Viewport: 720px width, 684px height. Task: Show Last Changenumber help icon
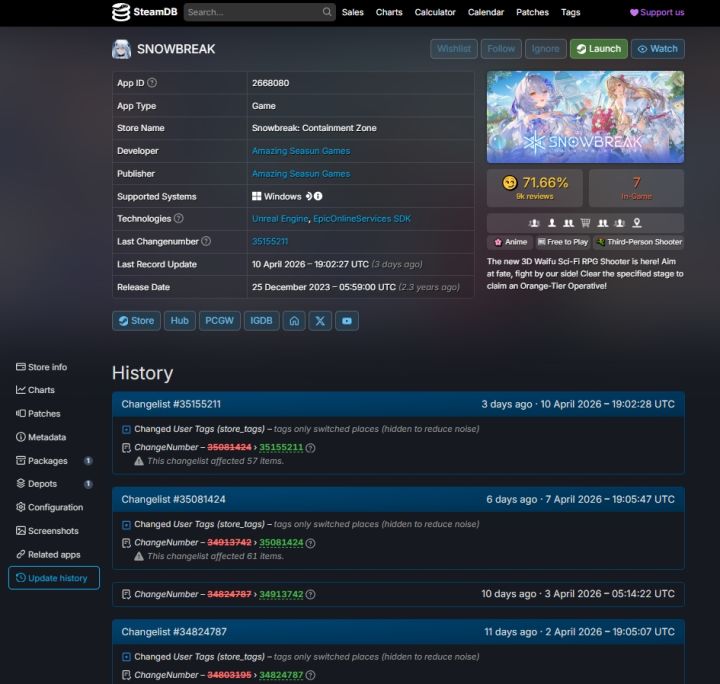206,241
